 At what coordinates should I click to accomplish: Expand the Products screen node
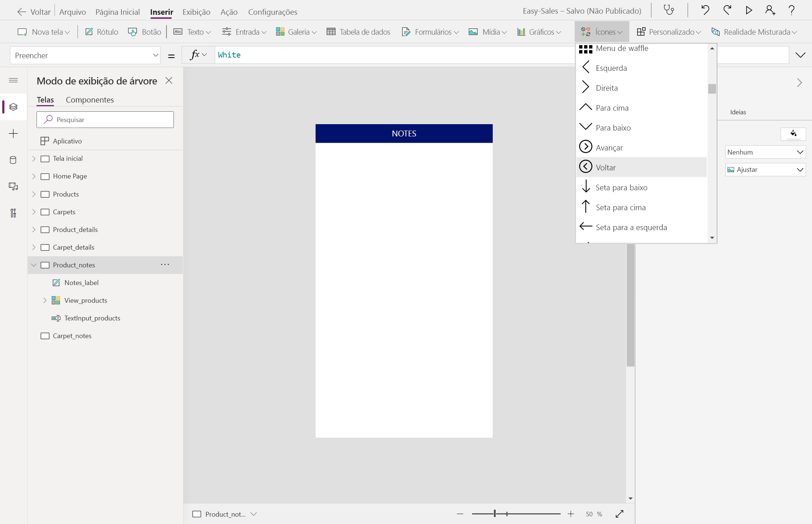[34, 194]
